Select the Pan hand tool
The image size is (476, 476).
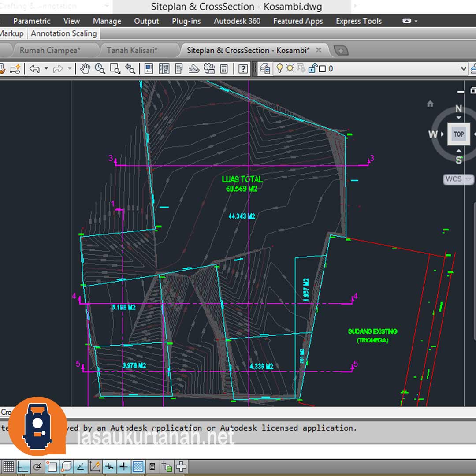pyautogui.click(x=85, y=69)
